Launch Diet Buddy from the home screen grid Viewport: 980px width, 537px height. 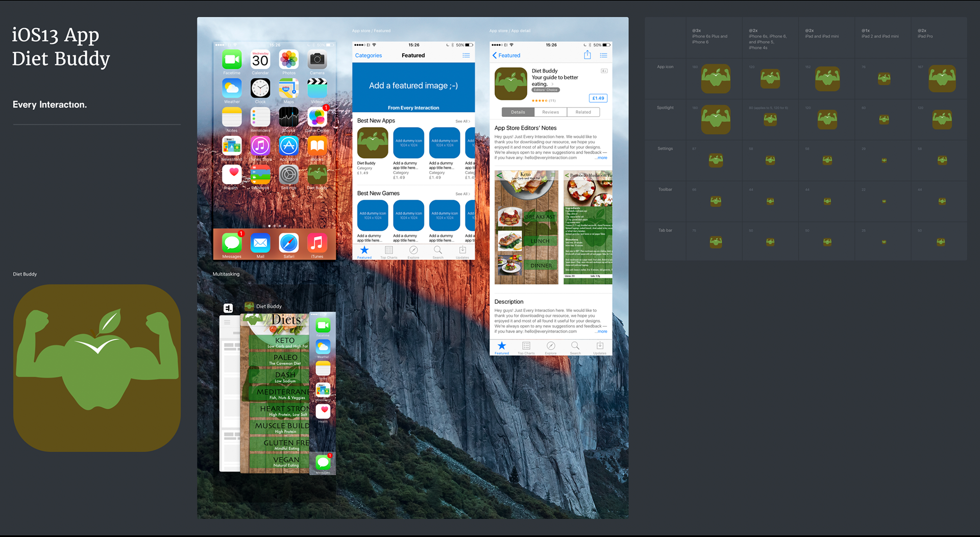[x=317, y=175]
